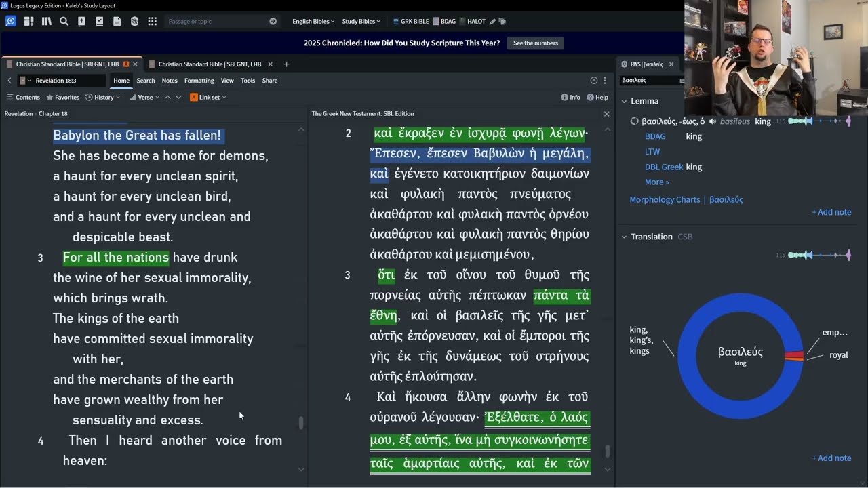
Task: Collapse the Translation section
Action: pyautogui.click(x=624, y=237)
